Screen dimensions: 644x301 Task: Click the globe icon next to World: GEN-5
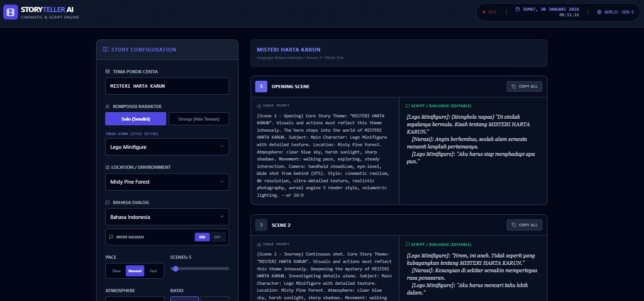[599, 12]
